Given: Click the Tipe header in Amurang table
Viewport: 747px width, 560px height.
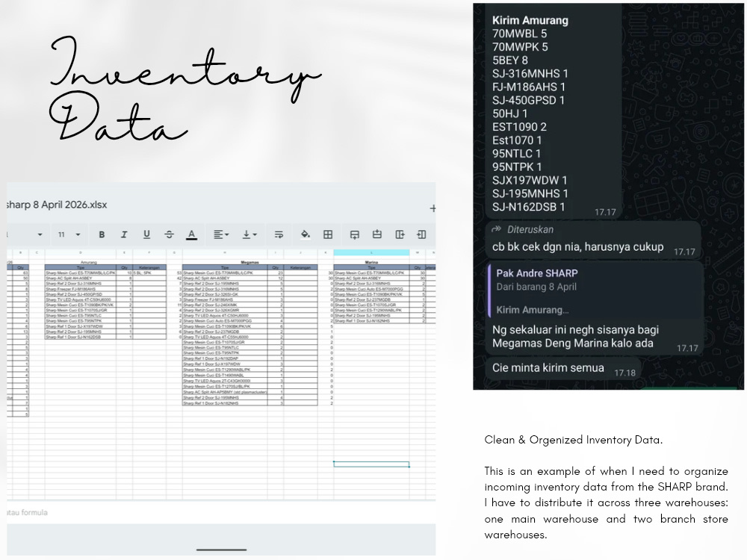Looking at the screenshot, I should [x=81, y=267].
